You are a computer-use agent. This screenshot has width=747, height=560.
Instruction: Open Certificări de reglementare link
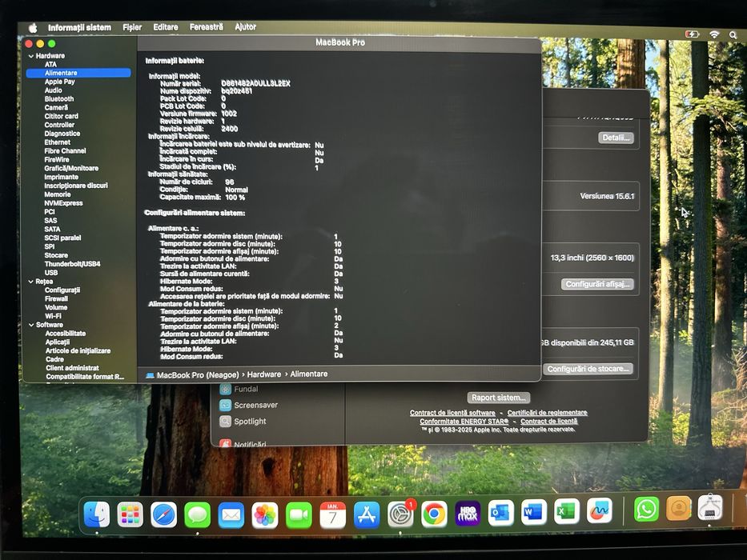pyautogui.click(x=547, y=412)
